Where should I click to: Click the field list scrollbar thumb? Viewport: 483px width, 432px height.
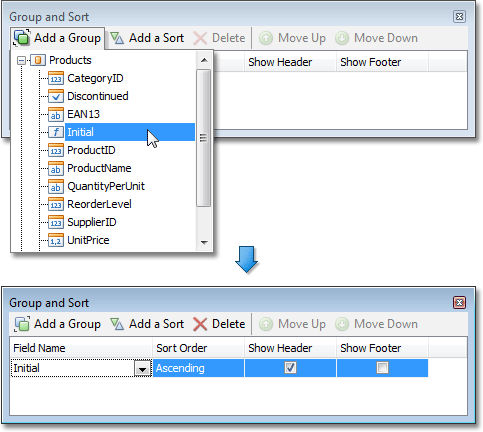(x=204, y=138)
